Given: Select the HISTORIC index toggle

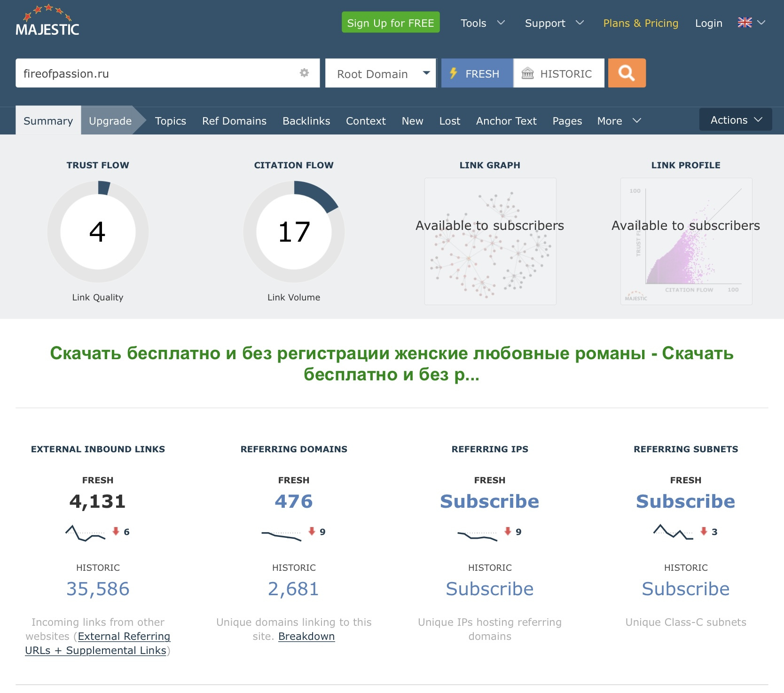Looking at the screenshot, I should point(559,73).
